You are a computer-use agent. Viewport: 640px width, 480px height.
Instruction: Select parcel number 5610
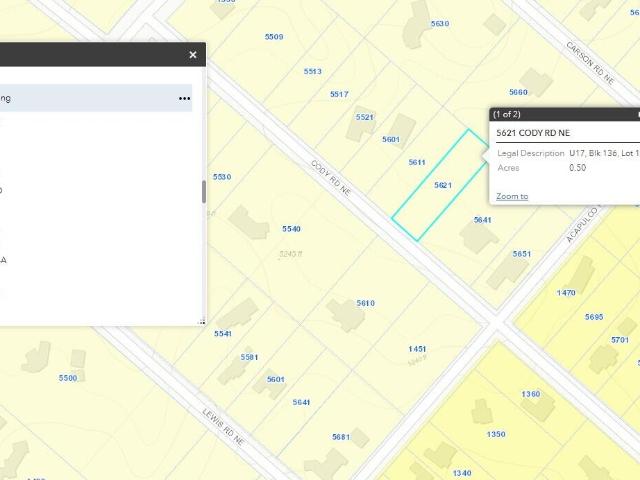[x=365, y=303]
